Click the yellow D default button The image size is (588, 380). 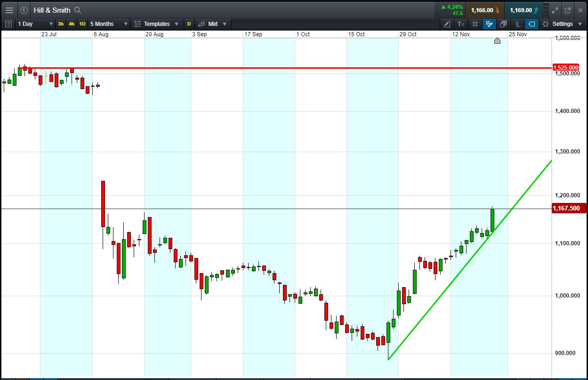[x=189, y=24]
